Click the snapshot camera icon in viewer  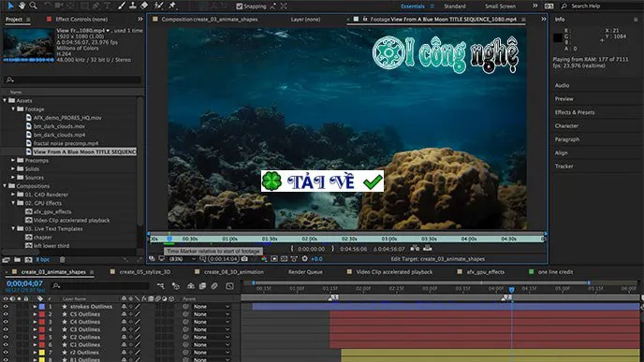(x=244, y=259)
